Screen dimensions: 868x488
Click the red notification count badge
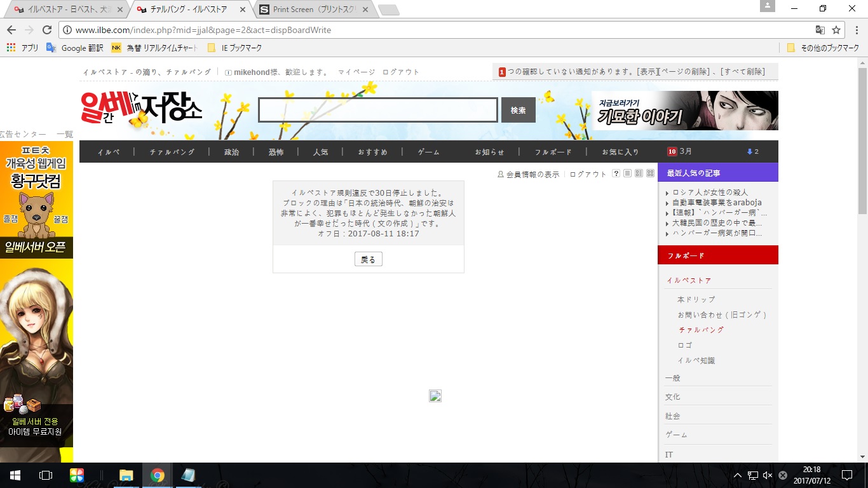coord(502,72)
